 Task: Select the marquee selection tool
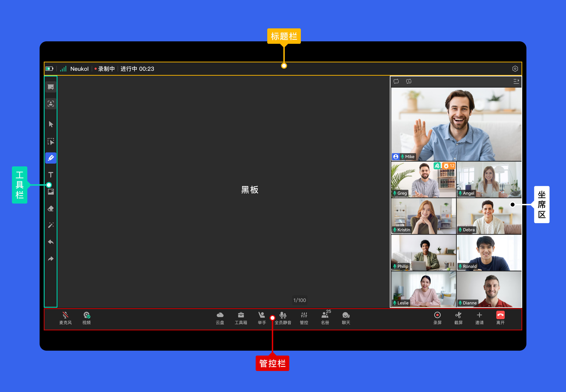pyautogui.click(x=51, y=141)
